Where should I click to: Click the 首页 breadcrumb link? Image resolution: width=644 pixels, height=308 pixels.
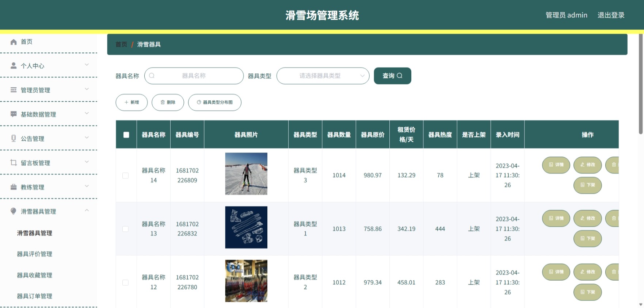(121, 45)
